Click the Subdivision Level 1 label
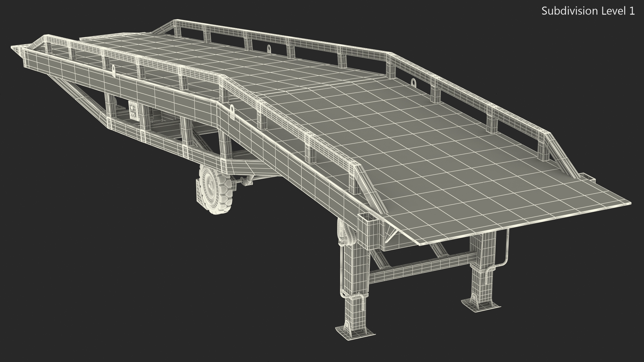644x362 pixels. (x=588, y=11)
